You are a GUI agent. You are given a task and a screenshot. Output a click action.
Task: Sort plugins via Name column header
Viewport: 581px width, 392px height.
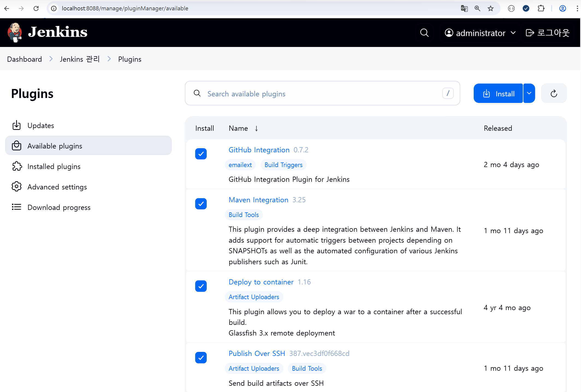click(238, 128)
